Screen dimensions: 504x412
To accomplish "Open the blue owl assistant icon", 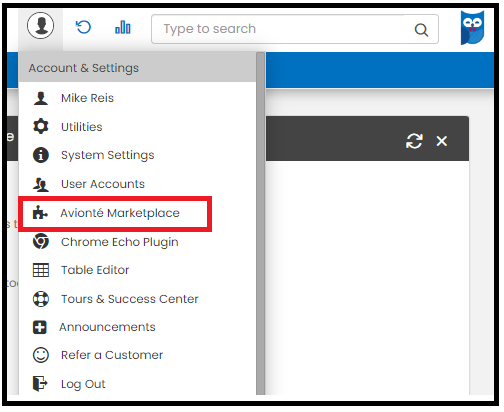I will (x=472, y=27).
